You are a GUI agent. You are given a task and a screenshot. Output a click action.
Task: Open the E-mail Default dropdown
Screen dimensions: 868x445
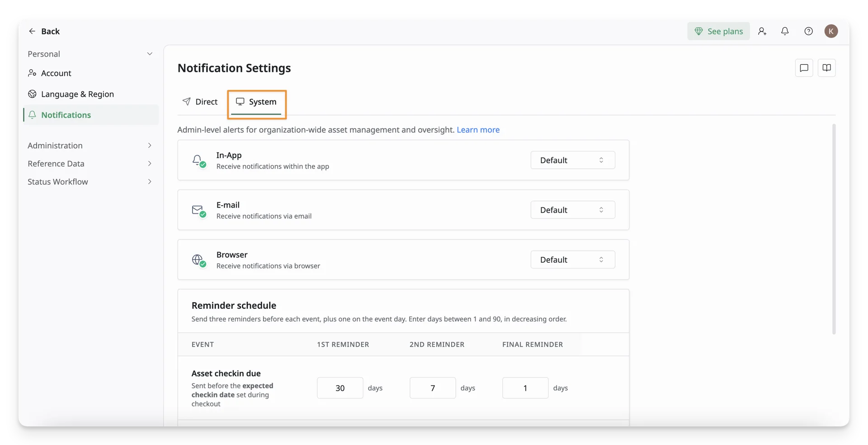[x=572, y=210]
